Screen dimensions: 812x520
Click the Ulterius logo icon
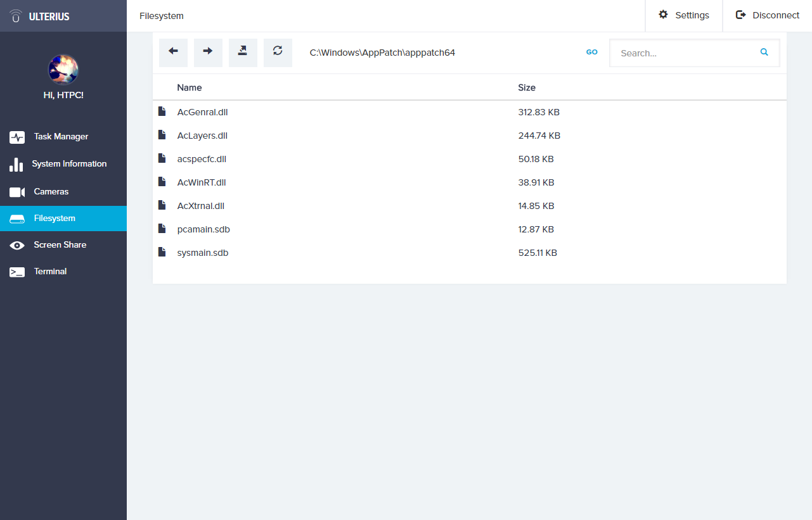click(16, 16)
